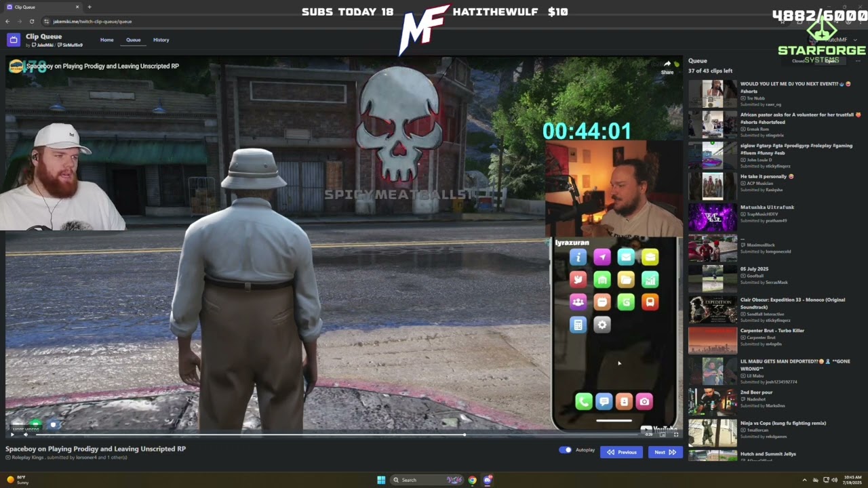
Task: Tap the Twitter bird app on in-game phone
Action: pyautogui.click(x=578, y=279)
